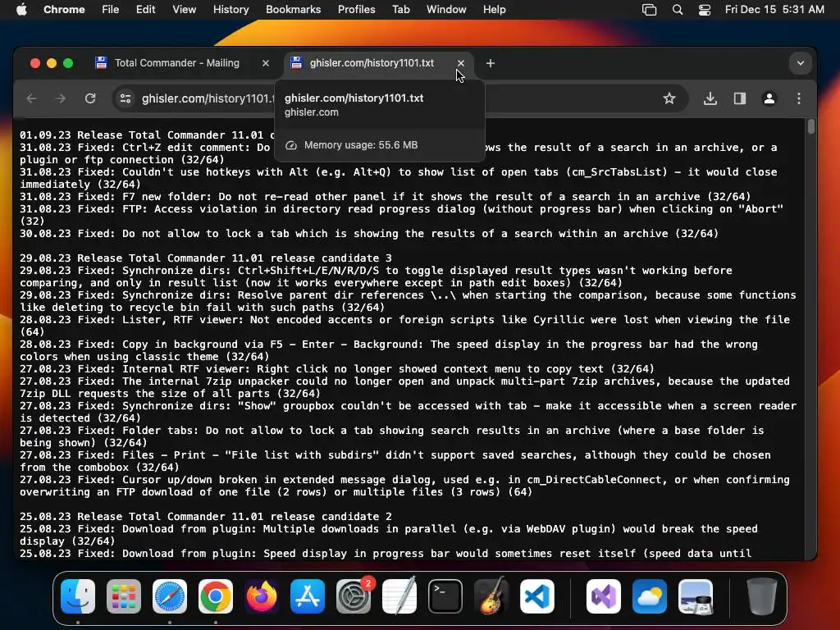Go back using the back arrow
Viewport: 840px width, 630px height.
click(32, 98)
